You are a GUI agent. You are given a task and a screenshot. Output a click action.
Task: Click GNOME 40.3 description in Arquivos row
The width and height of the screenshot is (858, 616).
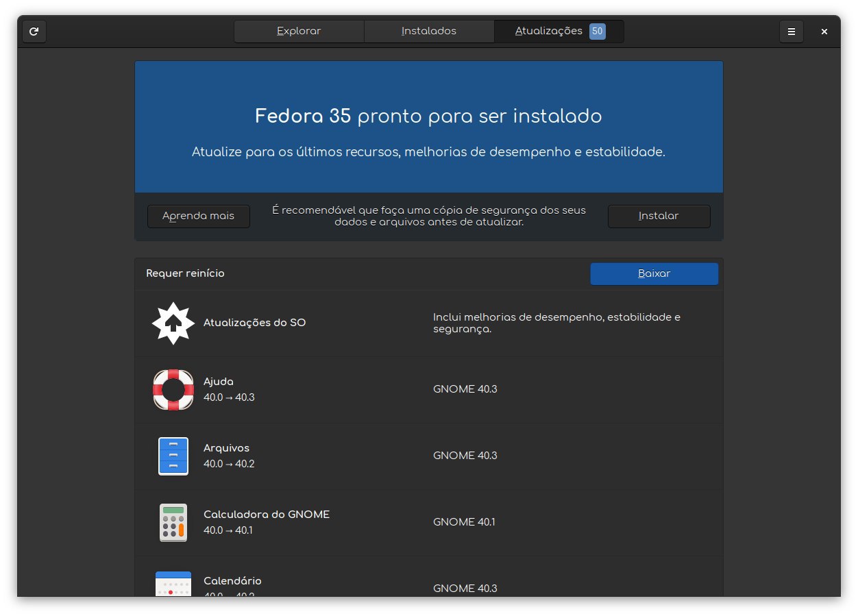465,456
